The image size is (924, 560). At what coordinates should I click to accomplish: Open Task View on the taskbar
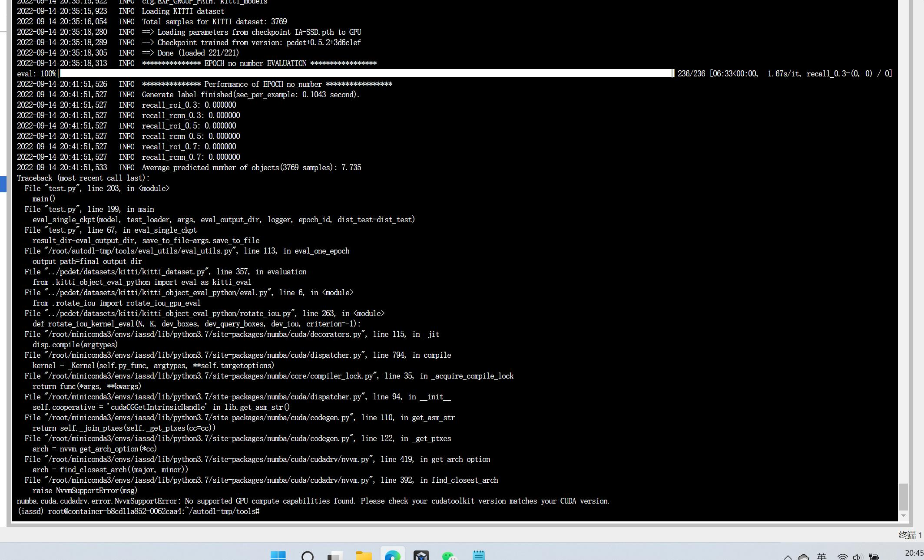335,555
